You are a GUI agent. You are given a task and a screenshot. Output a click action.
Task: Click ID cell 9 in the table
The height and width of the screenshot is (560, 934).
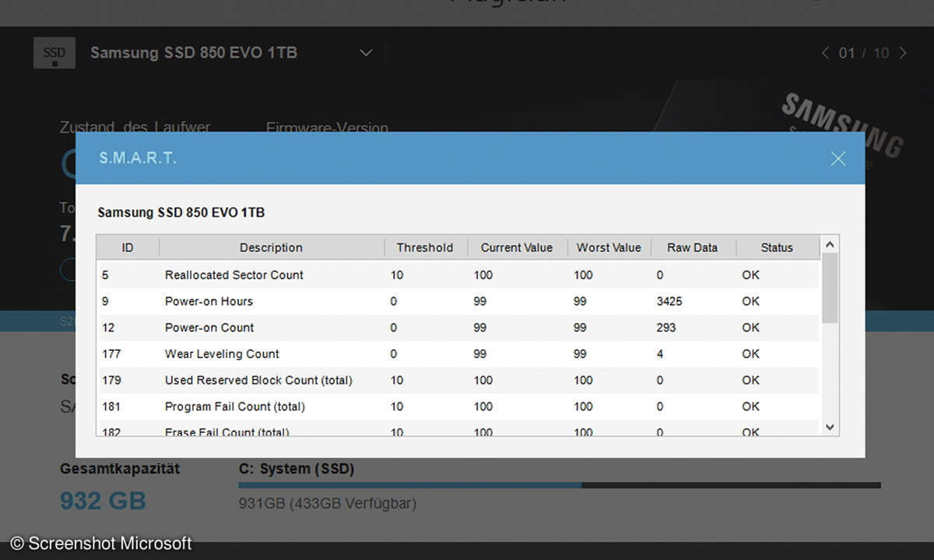coord(105,301)
